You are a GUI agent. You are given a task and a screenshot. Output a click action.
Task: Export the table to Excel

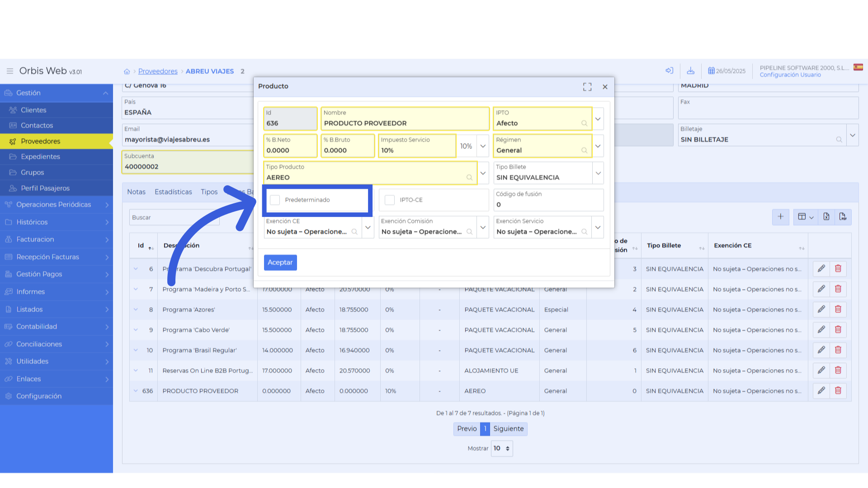click(x=826, y=217)
